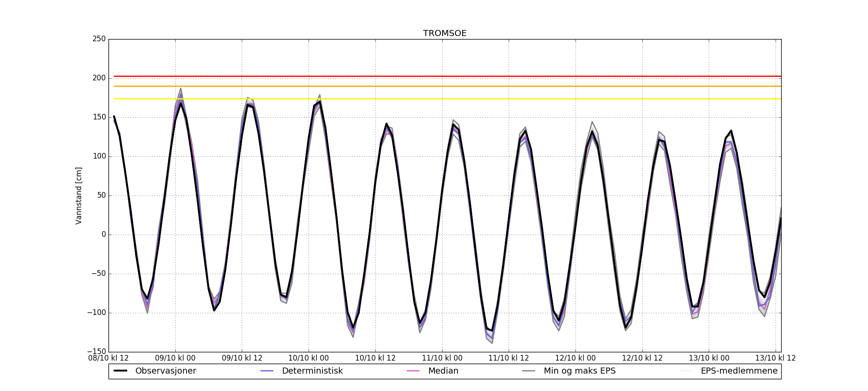Click the blue Deterministisk legend line sample

click(x=267, y=371)
